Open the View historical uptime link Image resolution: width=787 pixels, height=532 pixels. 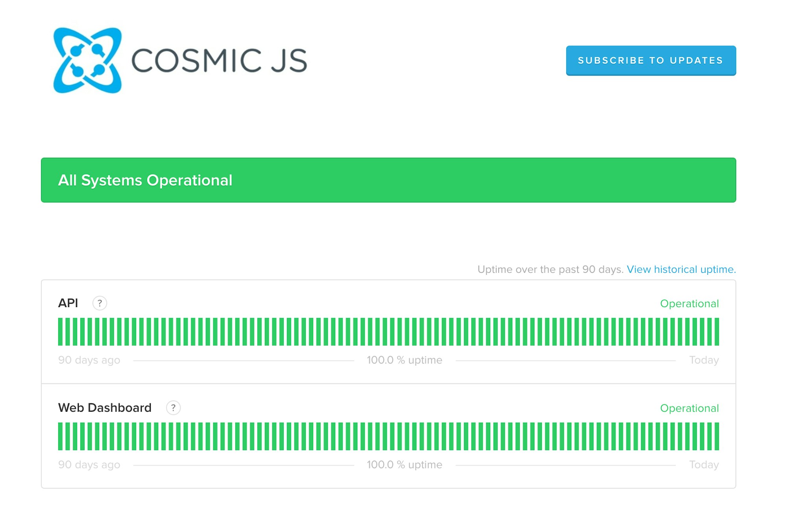coord(681,269)
